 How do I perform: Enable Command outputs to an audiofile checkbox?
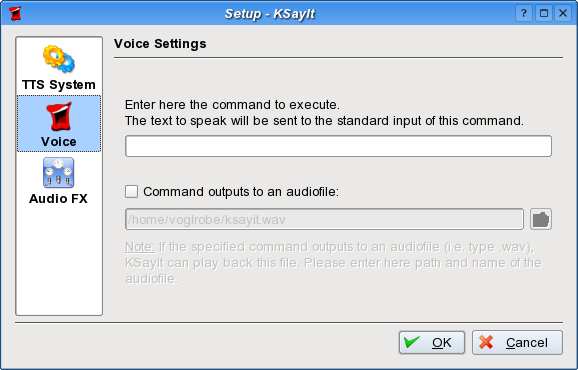pyautogui.click(x=132, y=192)
